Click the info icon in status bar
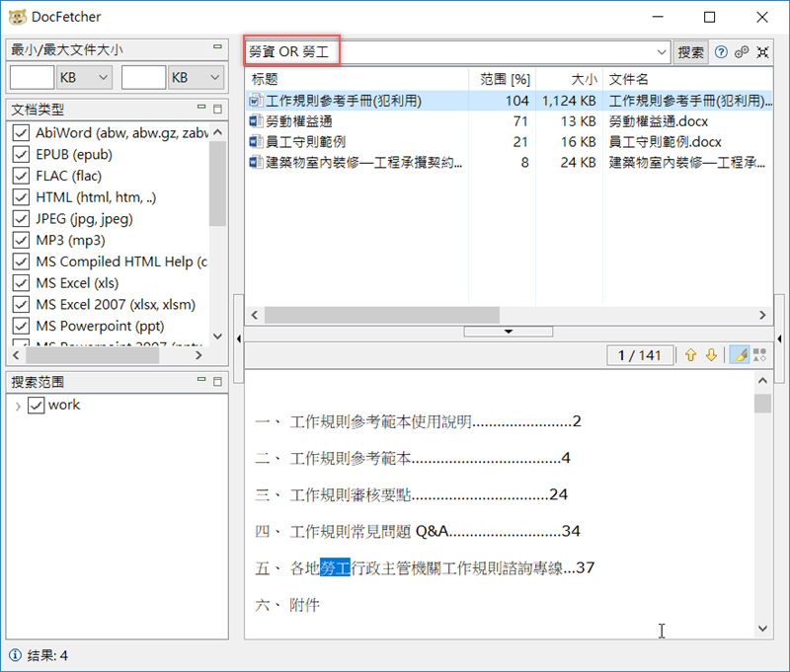This screenshot has height=672, width=790. click(x=16, y=655)
